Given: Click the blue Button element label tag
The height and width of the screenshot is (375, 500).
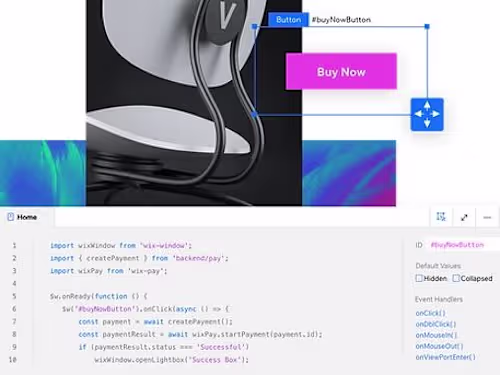Looking at the screenshot, I should click(x=288, y=20).
